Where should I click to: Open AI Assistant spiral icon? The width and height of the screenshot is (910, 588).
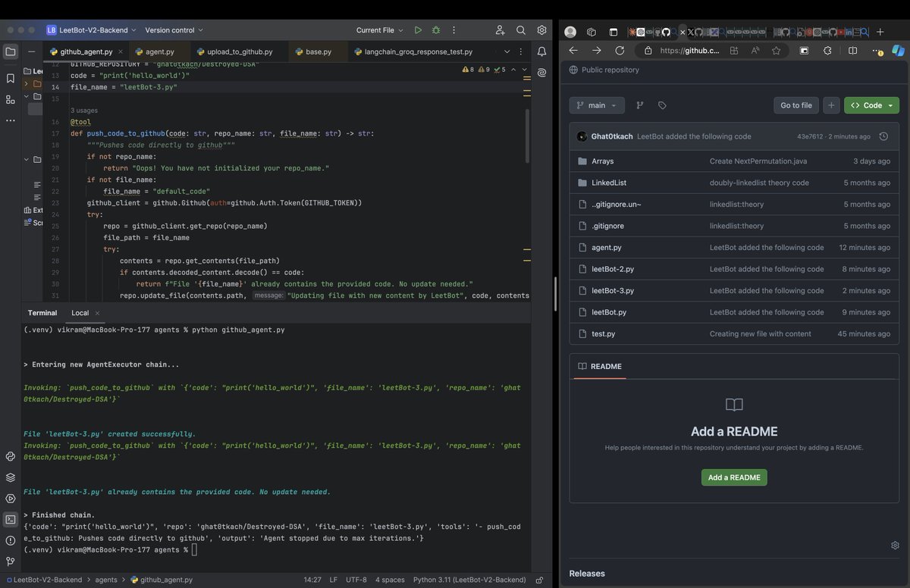(x=541, y=73)
